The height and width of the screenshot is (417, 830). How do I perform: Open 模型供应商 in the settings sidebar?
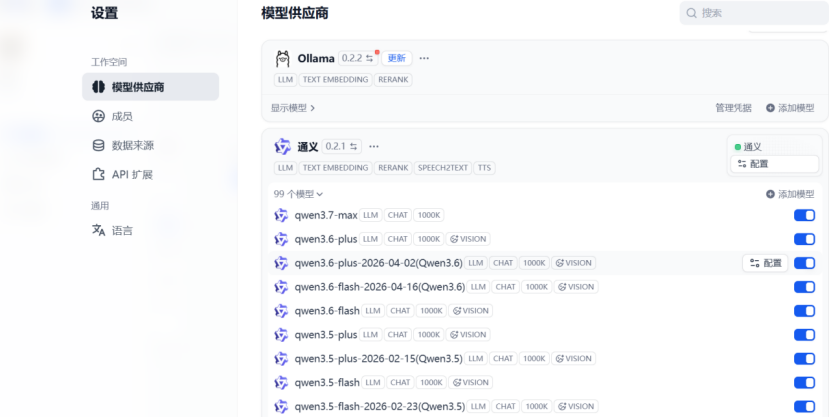(x=150, y=87)
